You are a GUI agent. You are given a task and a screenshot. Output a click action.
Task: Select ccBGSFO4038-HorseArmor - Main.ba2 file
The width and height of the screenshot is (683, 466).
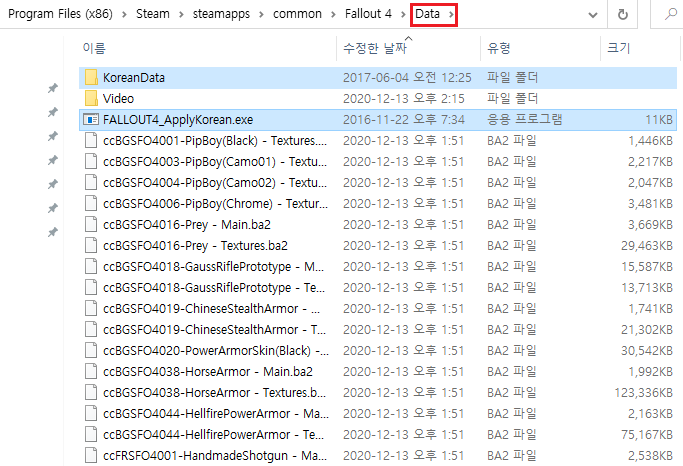[208, 371]
